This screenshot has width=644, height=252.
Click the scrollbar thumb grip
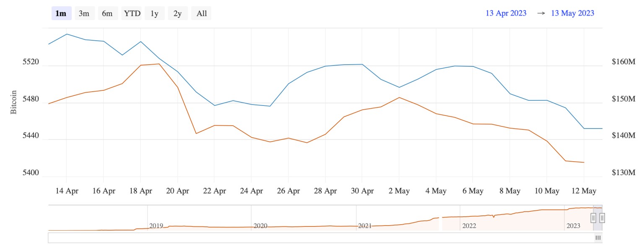(598, 238)
